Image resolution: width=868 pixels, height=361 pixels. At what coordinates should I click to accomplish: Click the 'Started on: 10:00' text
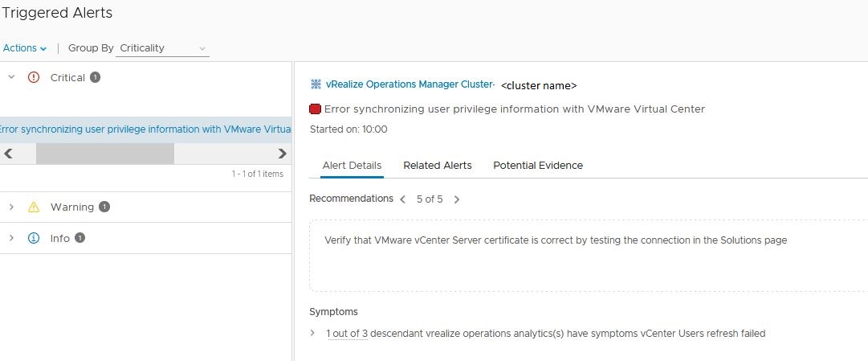point(348,129)
